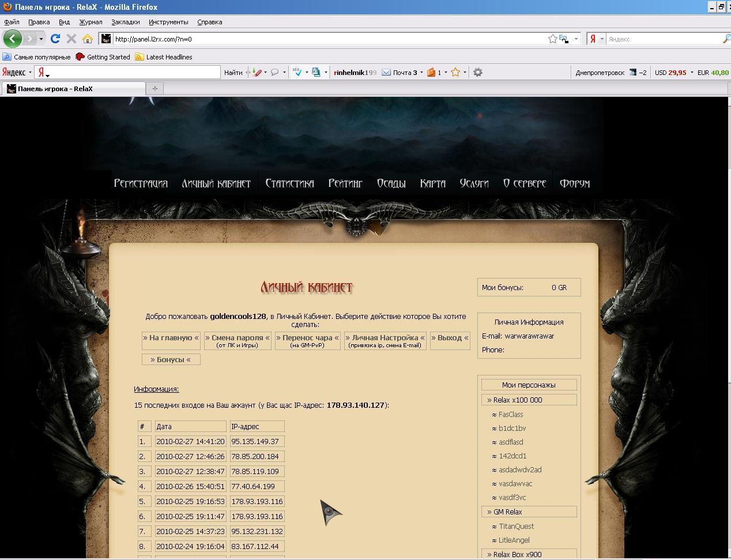The width and height of the screenshot is (731, 560).
Task: Open Почта mail envelope icon
Action: (x=386, y=72)
